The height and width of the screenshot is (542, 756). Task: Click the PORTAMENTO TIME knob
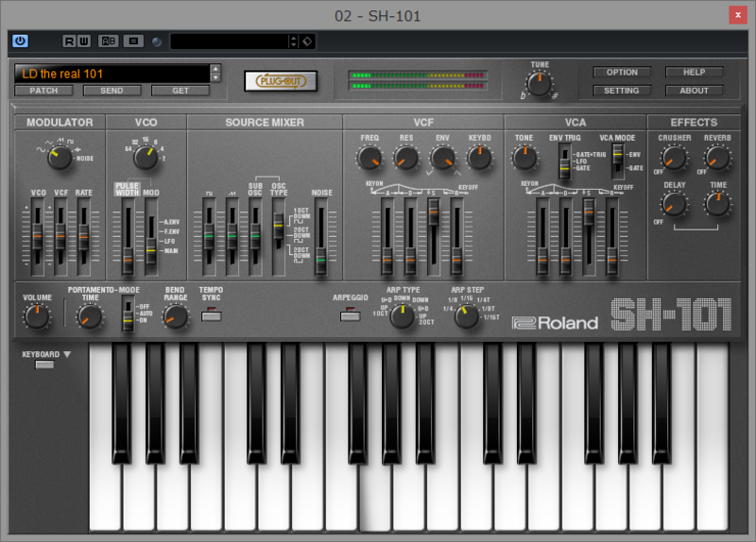point(90,316)
